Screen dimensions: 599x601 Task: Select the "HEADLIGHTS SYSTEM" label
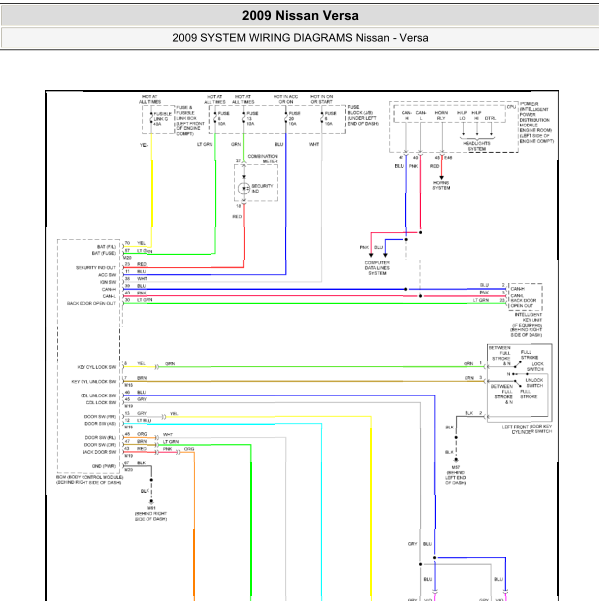coord(477,146)
